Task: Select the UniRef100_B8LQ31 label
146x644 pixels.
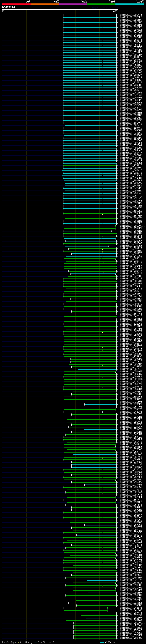Action: coord(131,281)
